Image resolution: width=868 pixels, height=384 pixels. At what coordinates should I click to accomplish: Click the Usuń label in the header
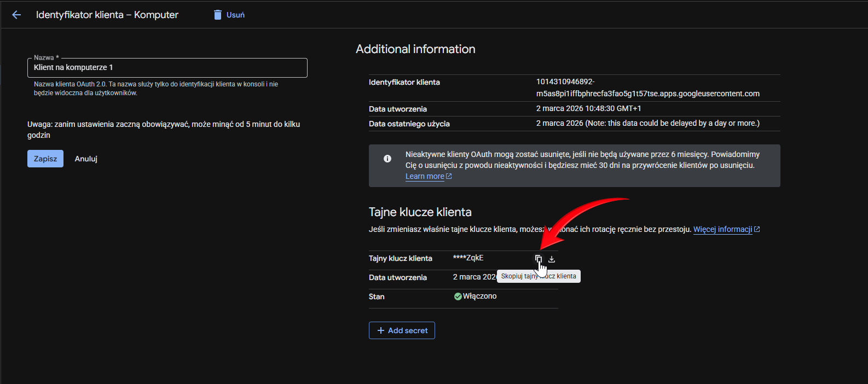(x=235, y=15)
